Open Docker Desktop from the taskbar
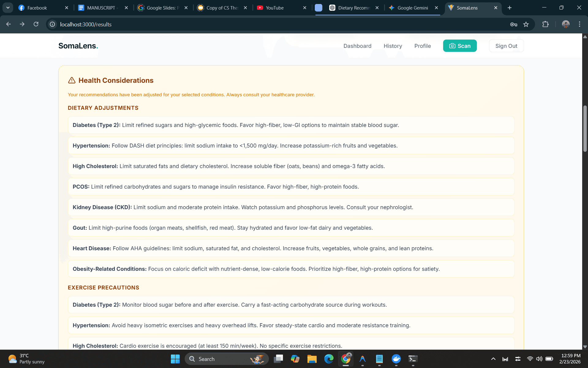The image size is (588, 368). click(x=396, y=359)
